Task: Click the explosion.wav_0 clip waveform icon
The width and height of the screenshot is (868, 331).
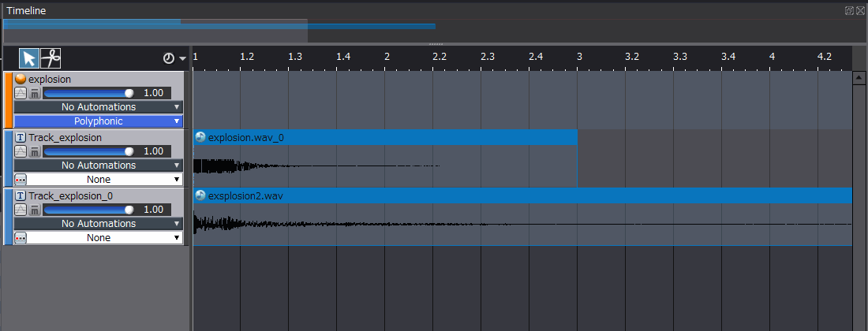Action: [200, 137]
